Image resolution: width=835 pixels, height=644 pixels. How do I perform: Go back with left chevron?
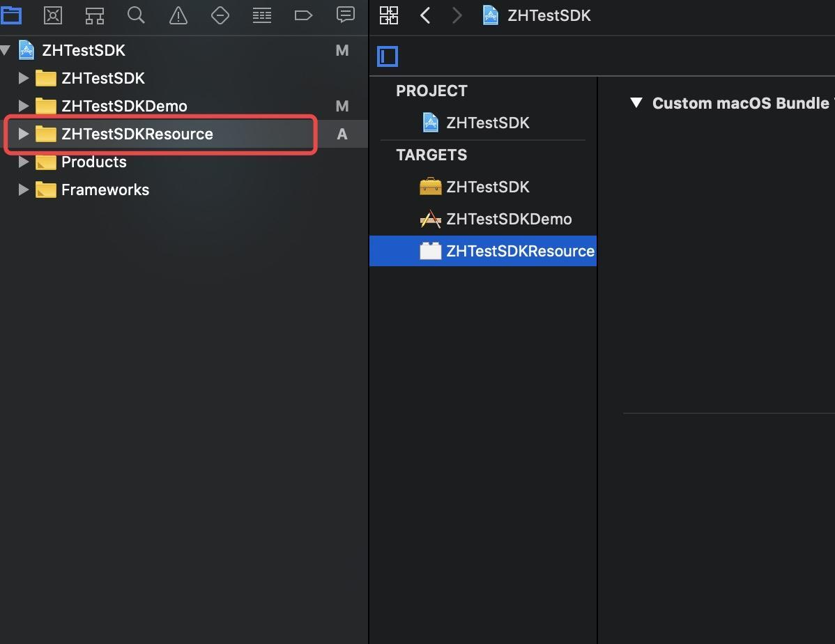425,15
